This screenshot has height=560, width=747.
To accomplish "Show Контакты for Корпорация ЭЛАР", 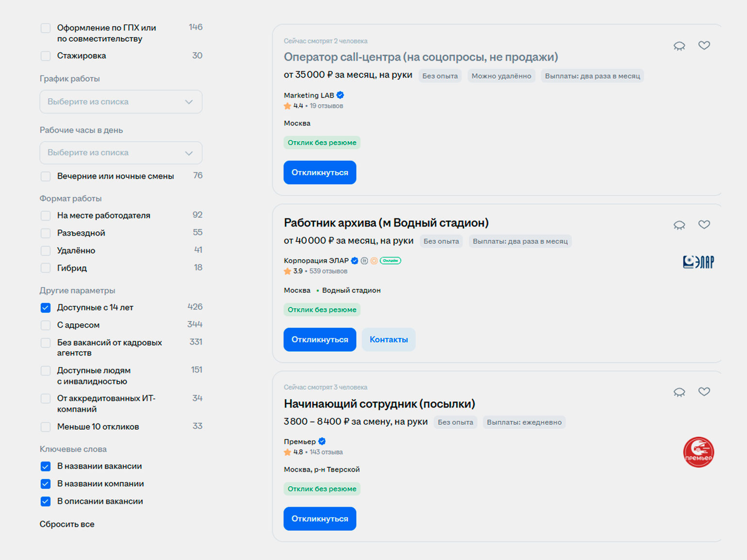I will click(389, 339).
